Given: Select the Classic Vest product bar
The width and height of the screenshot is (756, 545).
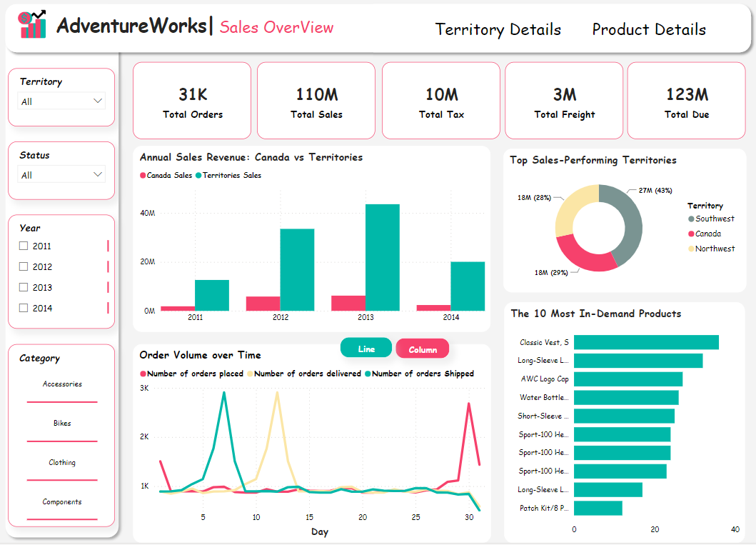Looking at the screenshot, I should click(x=645, y=342).
